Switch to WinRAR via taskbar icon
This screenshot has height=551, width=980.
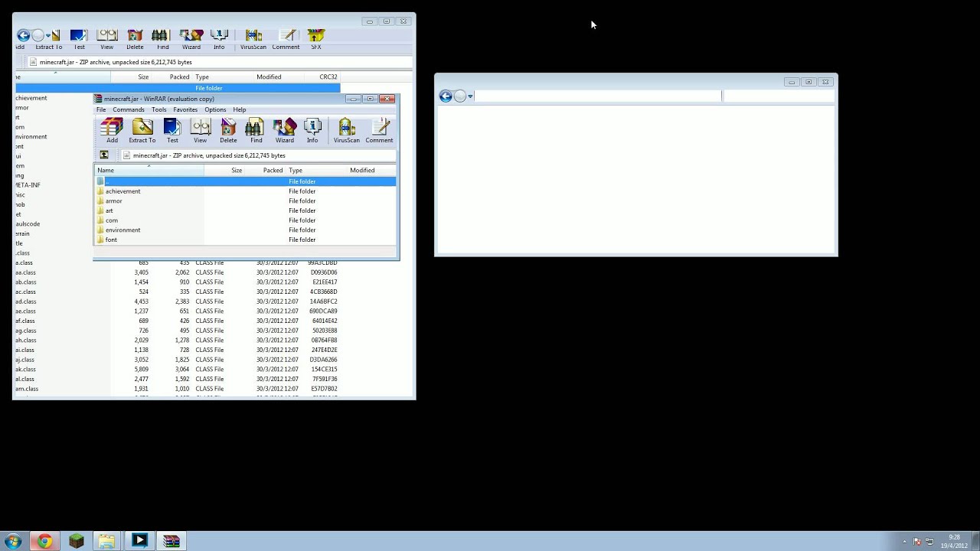coord(171,541)
